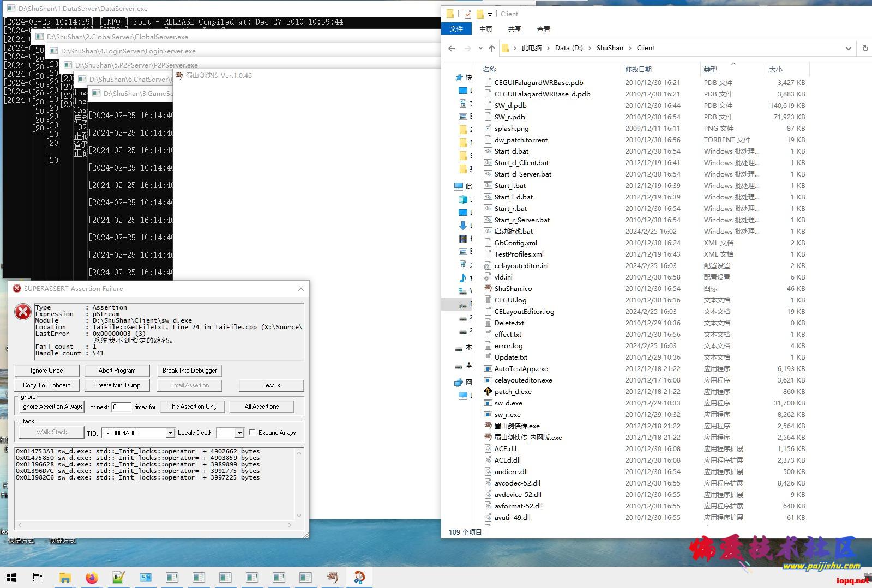The image size is (872, 588).
Task: Click the Less<< button
Action: click(x=272, y=385)
